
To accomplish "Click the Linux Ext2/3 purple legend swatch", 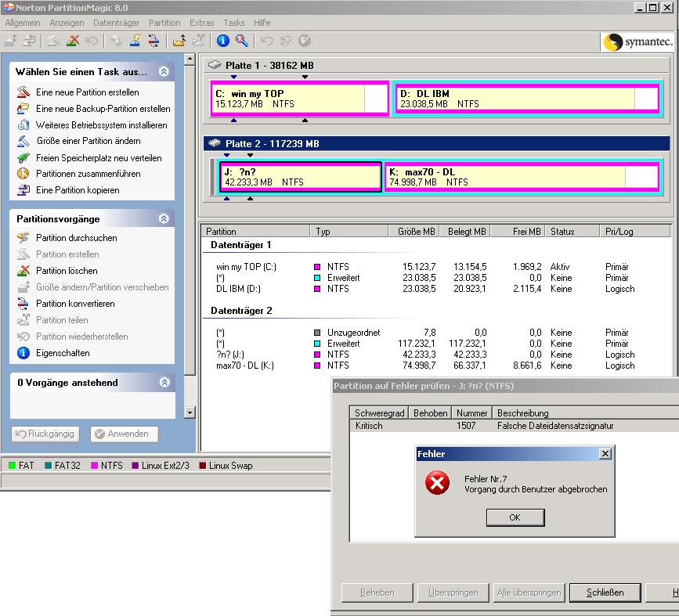I will 135,466.
